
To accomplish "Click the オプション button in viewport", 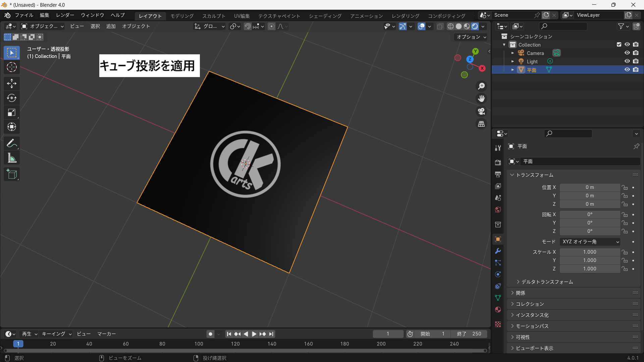I will pyautogui.click(x=471, y=37).
